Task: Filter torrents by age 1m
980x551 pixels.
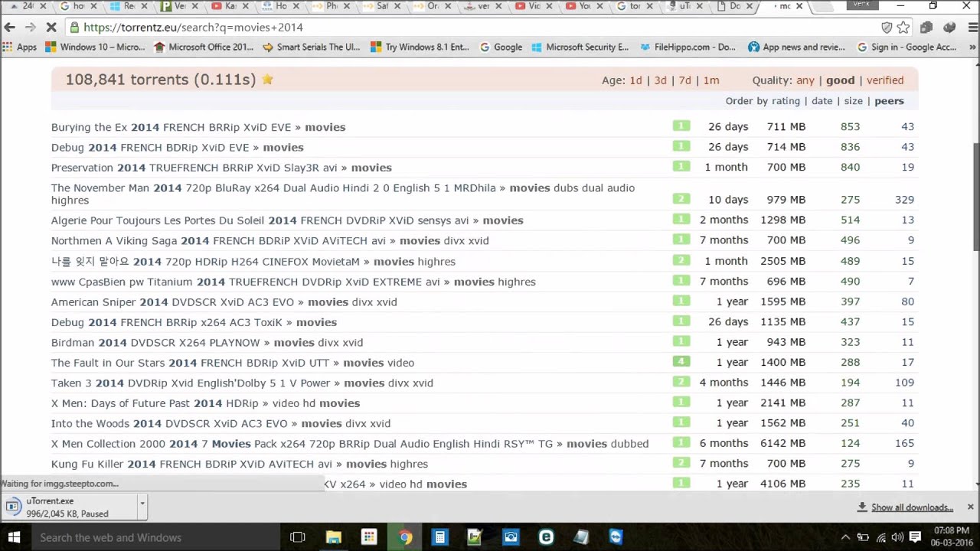Action: (x=711, y=80)
